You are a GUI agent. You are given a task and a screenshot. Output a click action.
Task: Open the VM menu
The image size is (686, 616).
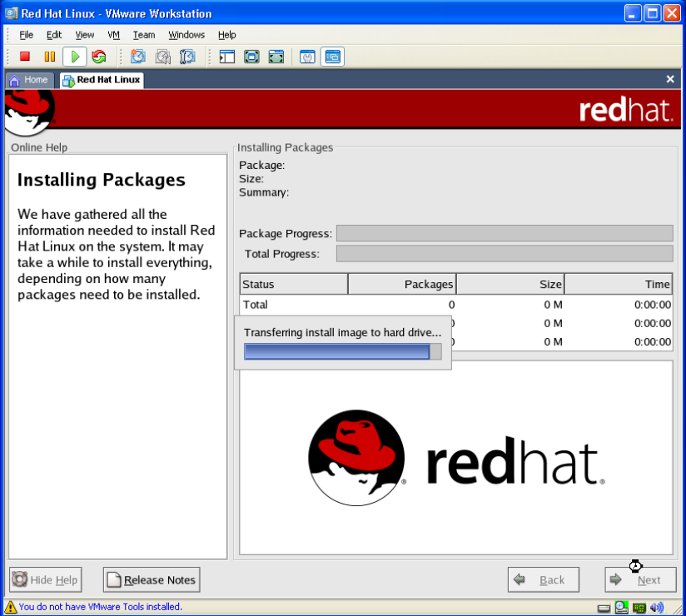pos(114,35)
